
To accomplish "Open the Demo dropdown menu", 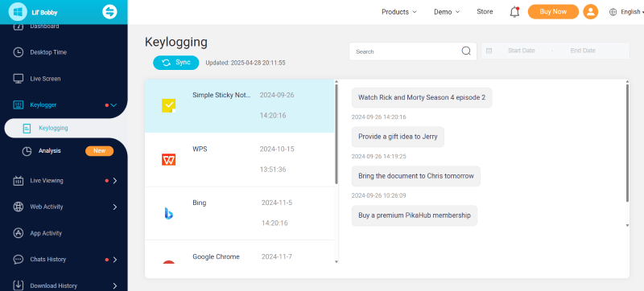I will [447, 12].
